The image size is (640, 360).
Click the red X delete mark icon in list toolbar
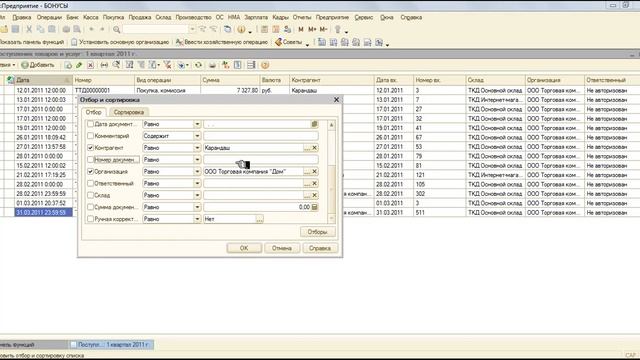pos(91,65)
